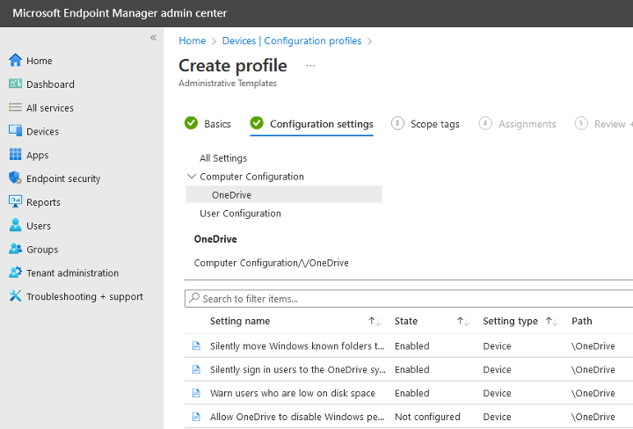This screenshot has height=429, width=633.
Task: Click the Apps grid icon
Action: click(x=15, y=154)
